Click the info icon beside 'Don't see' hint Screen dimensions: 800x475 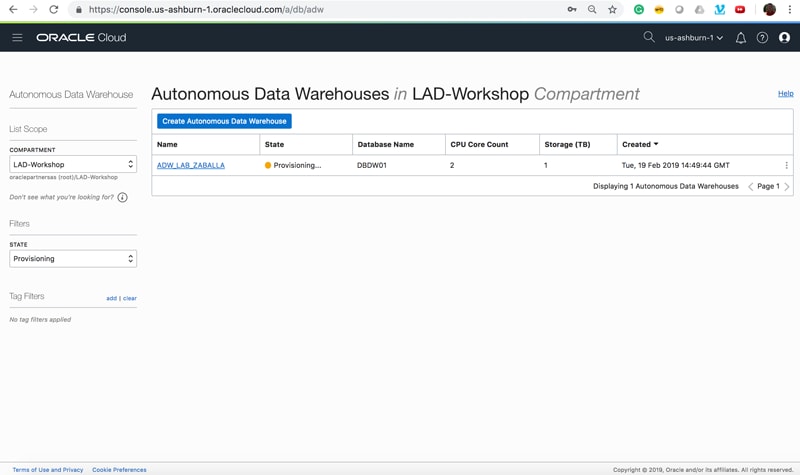click(x=122, y=197)
